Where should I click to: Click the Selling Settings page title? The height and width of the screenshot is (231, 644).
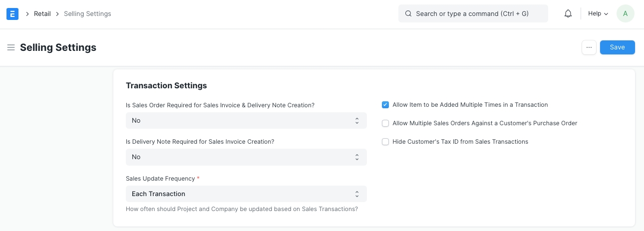(x=58, y=47)
